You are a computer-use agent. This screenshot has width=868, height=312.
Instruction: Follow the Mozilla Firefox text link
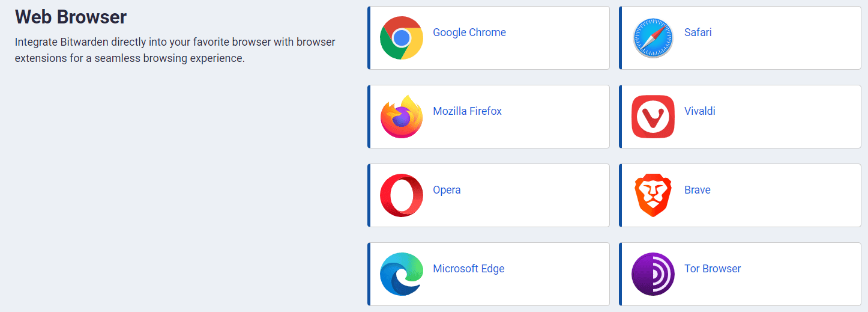coord(467,111)
